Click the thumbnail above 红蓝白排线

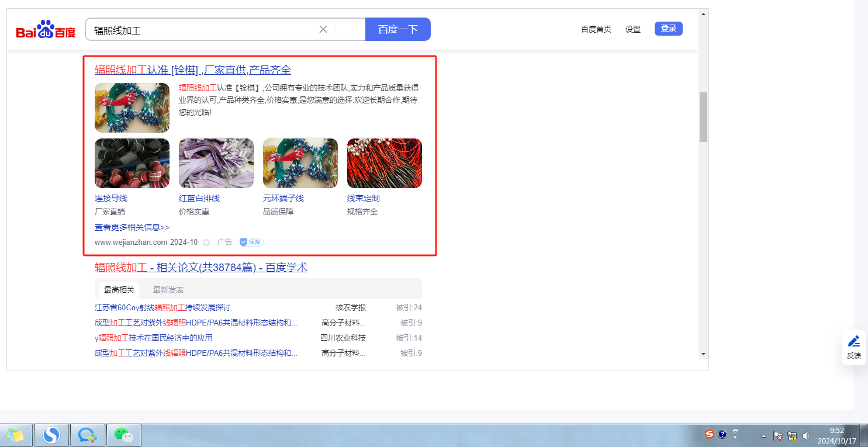[x=216, y=163]
